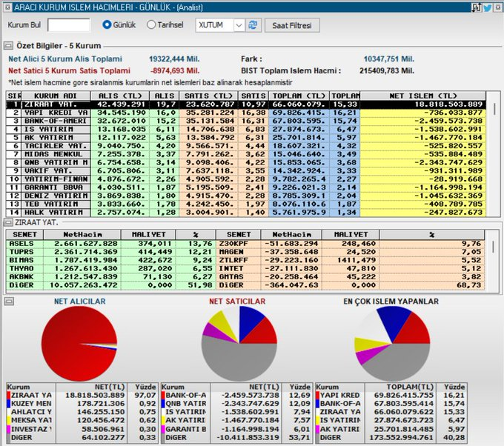Image resolution: width=504 pixels, height=446 pixels.
Task: Select the YATIRIM-FINAN row
Action: [x=246, y=179]
